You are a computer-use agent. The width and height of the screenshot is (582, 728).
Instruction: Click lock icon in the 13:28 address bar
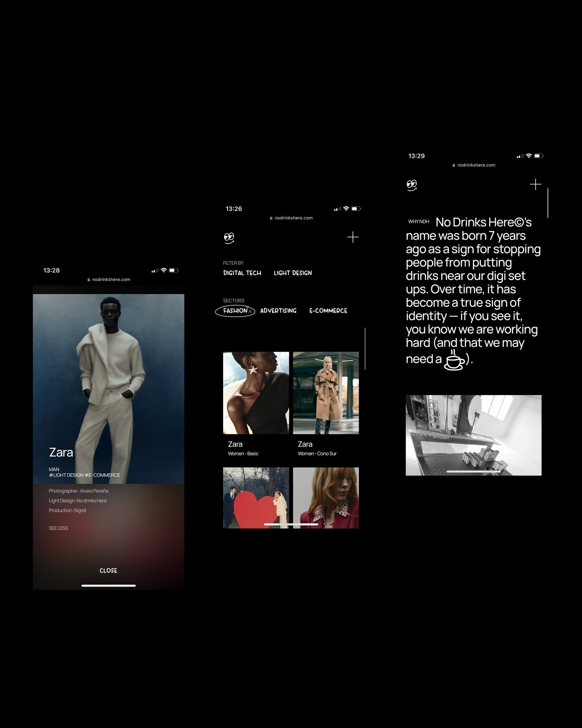[89, 280]
